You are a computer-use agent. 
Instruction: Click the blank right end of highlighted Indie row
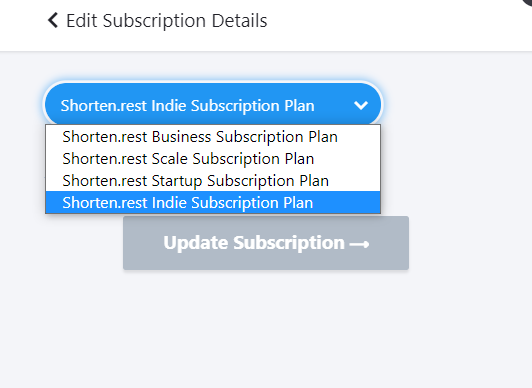(x=346, y=202)
